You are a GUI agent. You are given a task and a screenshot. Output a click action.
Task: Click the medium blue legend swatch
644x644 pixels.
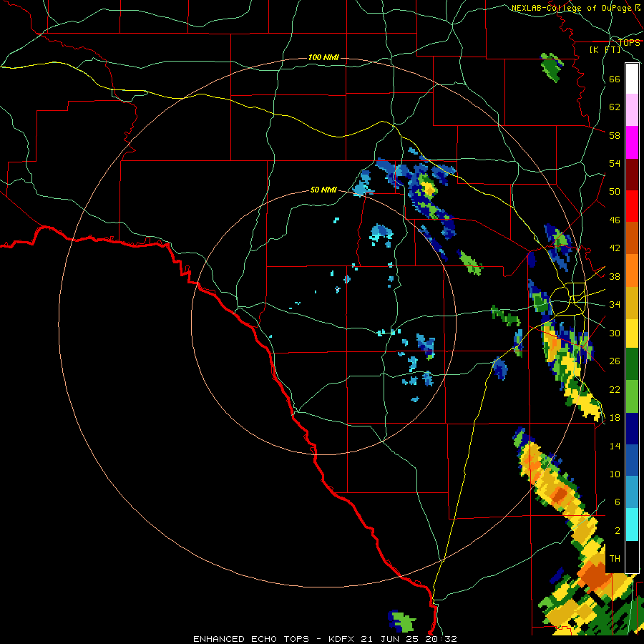632,461
